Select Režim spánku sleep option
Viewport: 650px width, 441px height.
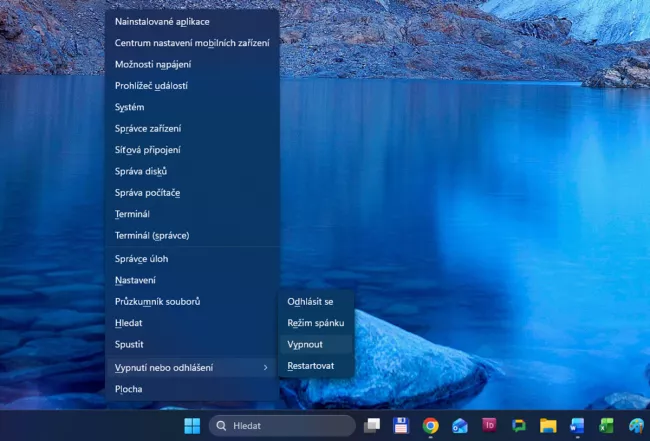coord(315,323)
